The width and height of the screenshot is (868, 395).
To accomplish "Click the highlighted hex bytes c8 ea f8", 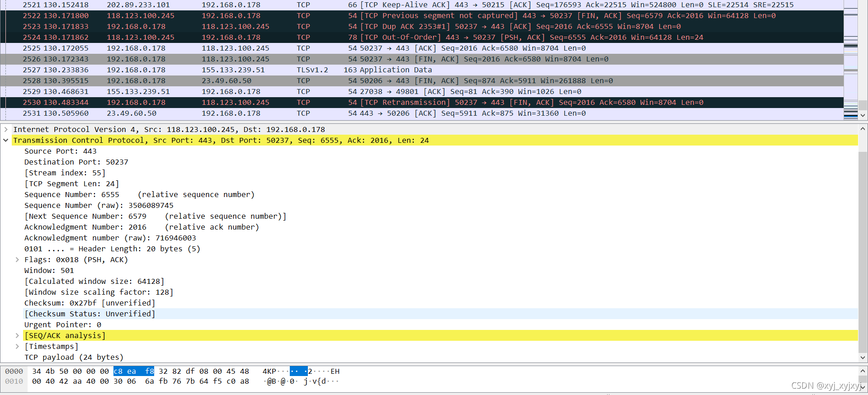I will (134, 371).
